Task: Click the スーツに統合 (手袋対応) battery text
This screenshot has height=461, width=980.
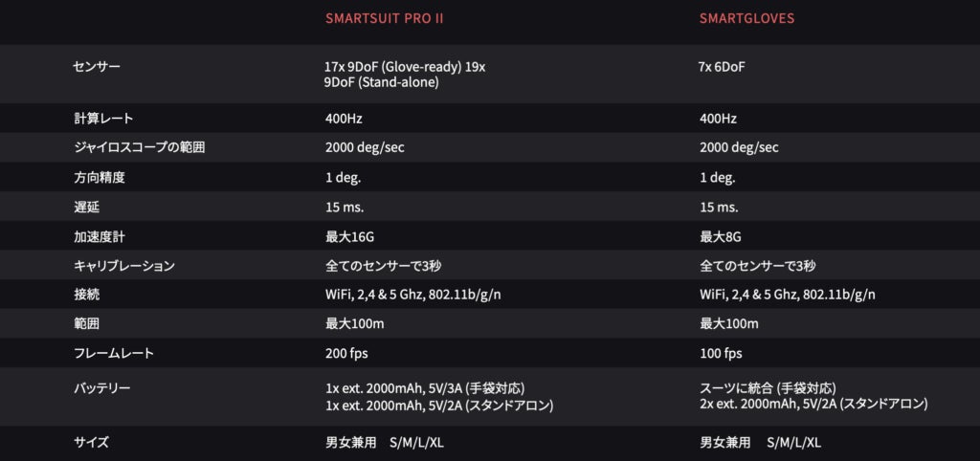Action: 768,387
